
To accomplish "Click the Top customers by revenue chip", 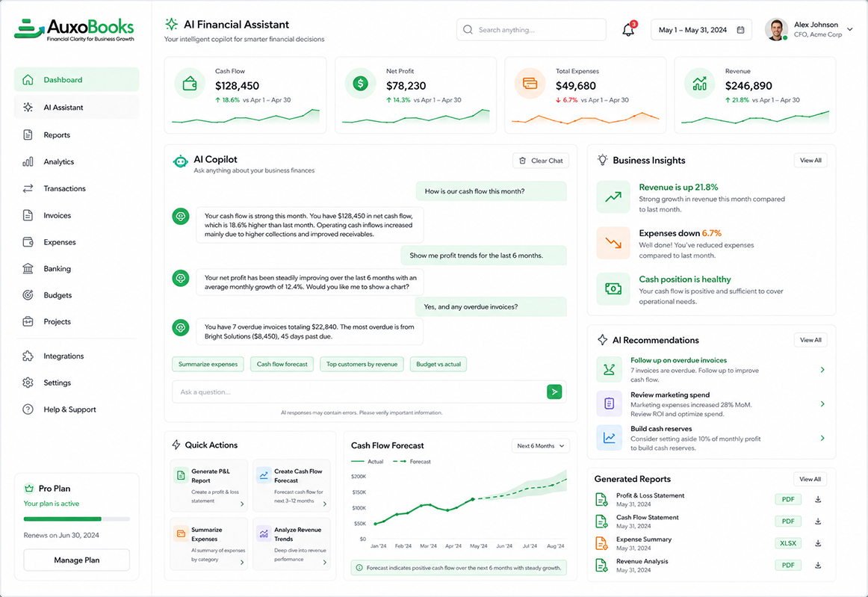I will coord(362,364).
